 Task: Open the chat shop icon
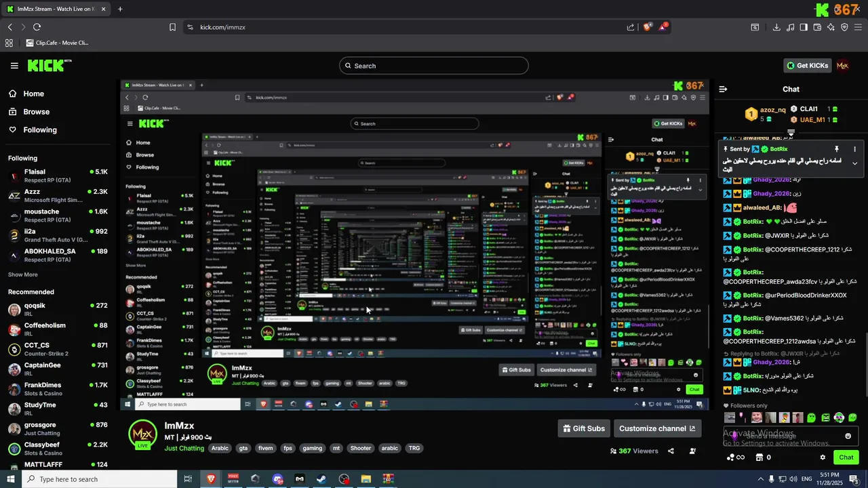(759, 457)
